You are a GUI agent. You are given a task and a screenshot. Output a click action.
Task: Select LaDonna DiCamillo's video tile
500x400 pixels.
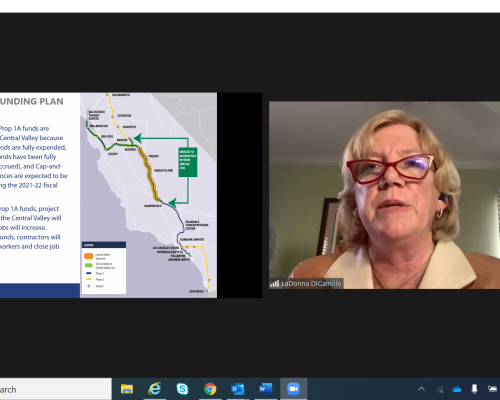(384, 195)
